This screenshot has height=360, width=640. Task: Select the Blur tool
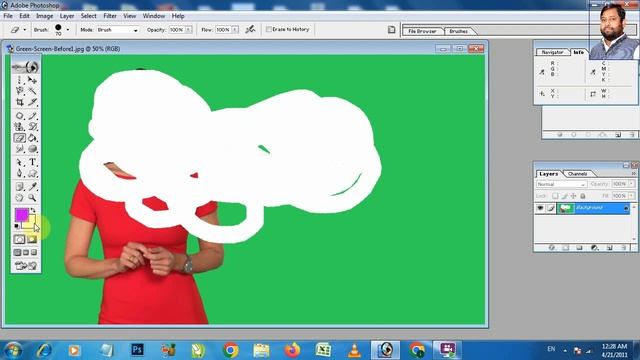(x=20, y=149)
